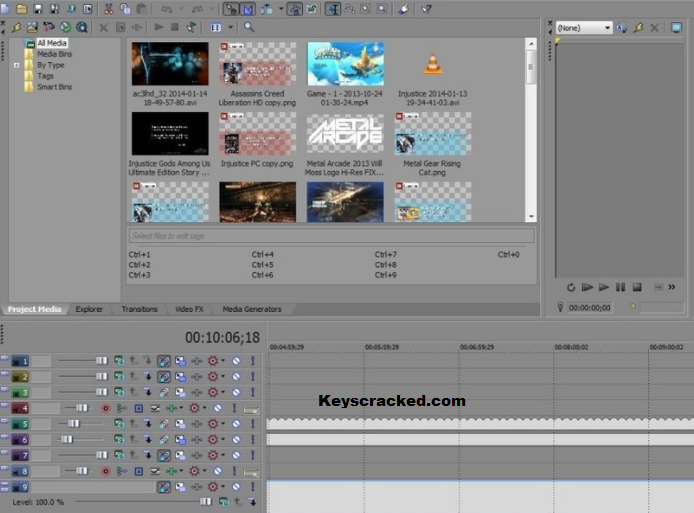Click the Level 100.0 % slider
Screen dimensions: 694x513
click(143, 502)
